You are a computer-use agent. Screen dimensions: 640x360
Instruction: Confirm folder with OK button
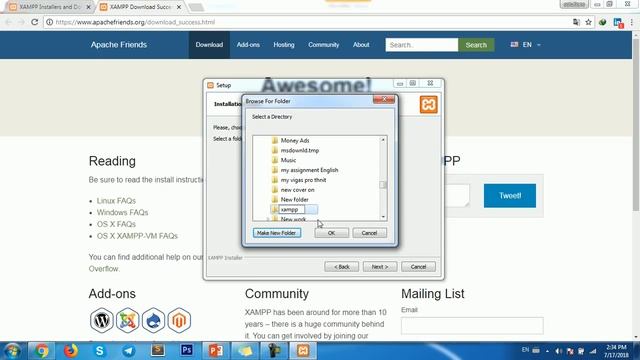[331, 233]
